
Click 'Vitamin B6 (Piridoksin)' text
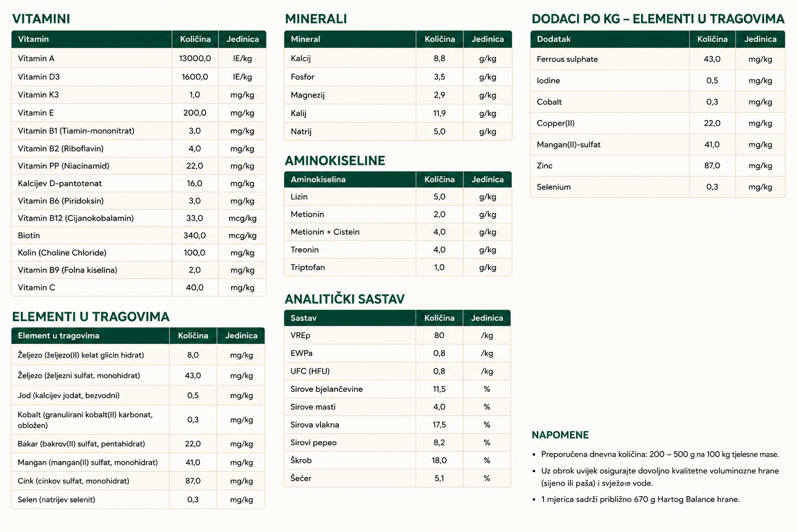(60, 201)
